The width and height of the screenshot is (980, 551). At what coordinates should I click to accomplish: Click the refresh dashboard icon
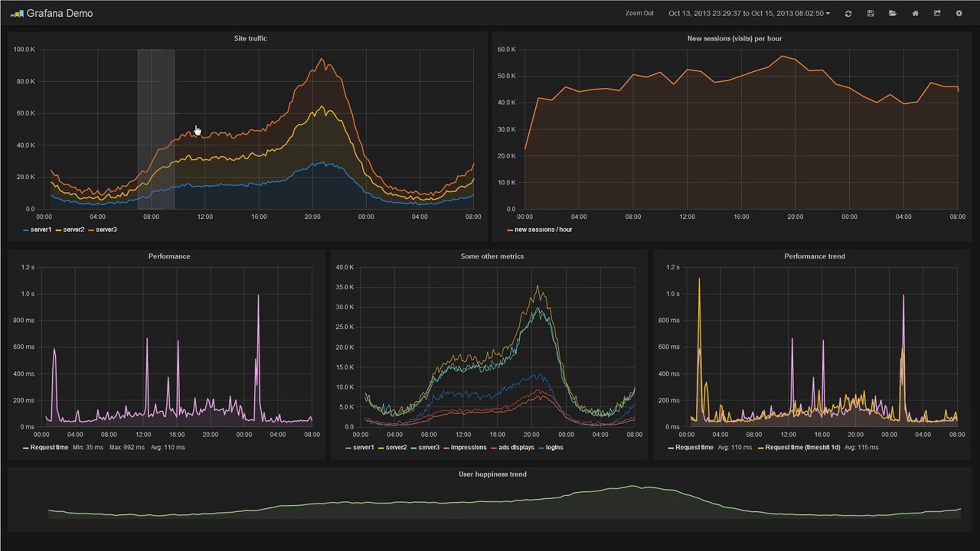coord(848,13)
